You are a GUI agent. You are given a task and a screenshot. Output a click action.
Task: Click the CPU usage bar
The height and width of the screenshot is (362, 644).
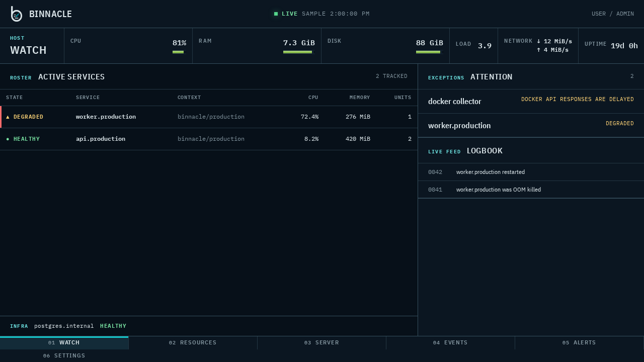point(178,52)
